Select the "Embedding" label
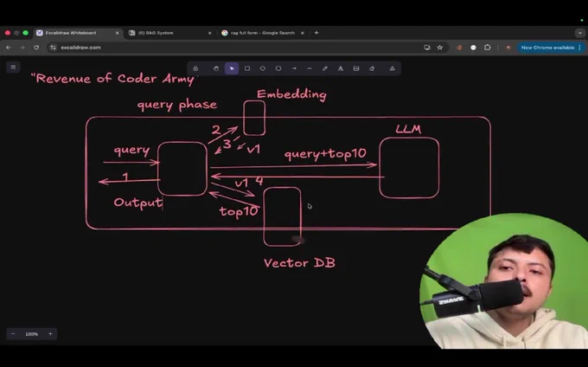The width and height of the screenshot is (588, 367). (291, 94)
